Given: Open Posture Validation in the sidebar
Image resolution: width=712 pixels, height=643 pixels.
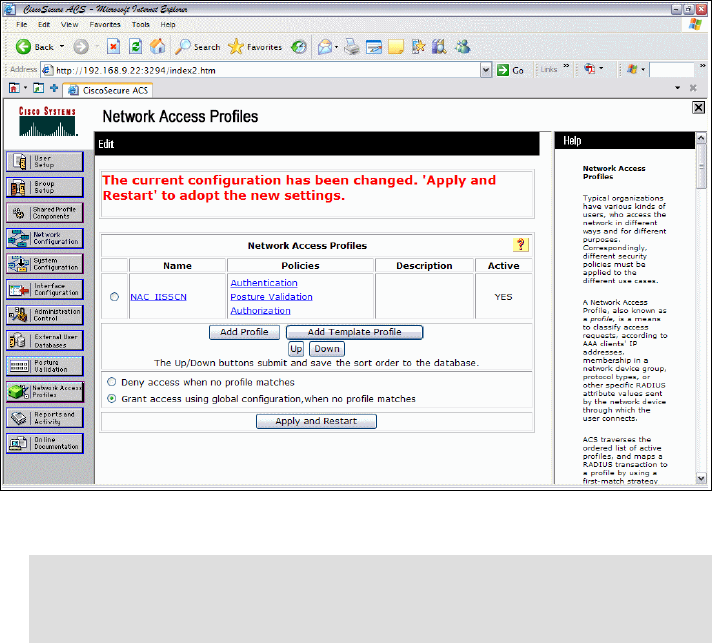Looking at the screenshot, I should tap(44, 366).
